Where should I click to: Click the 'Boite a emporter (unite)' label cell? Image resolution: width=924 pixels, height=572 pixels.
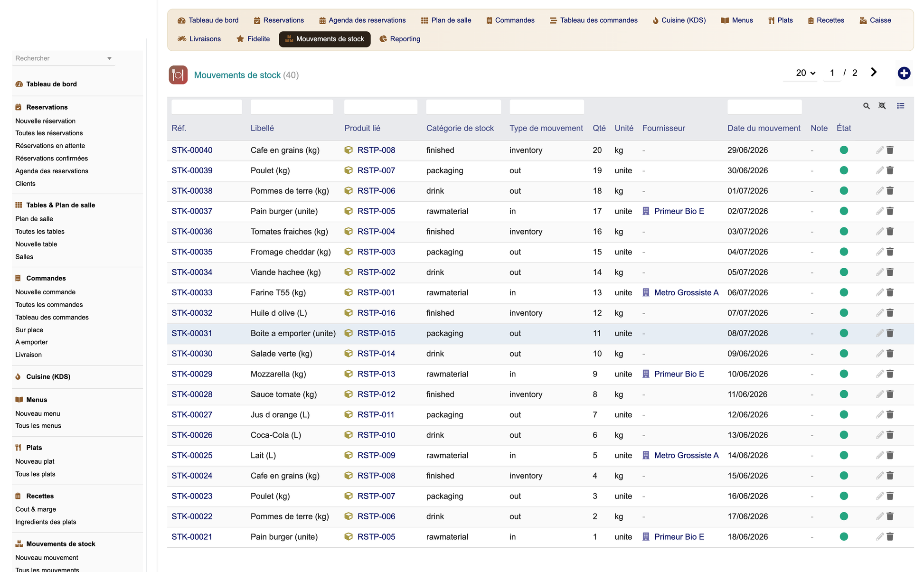click(x=293, y=333)
